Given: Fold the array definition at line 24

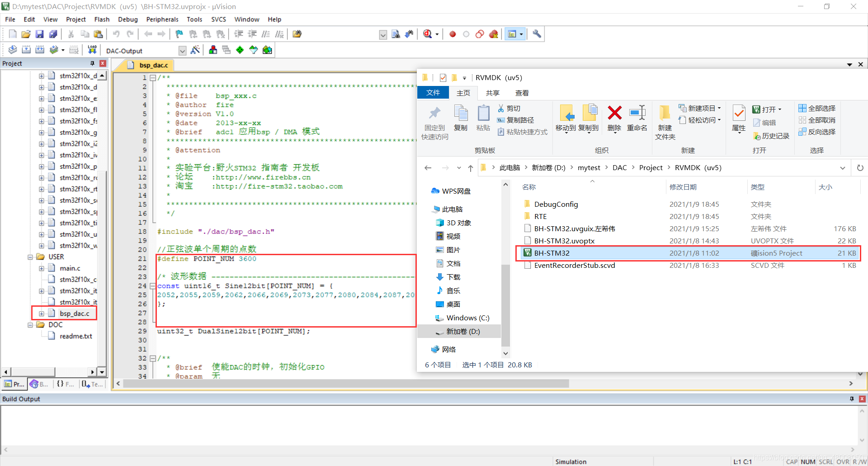Looking at the screenshot, I should pyautogui.click(x=153, y=286).
